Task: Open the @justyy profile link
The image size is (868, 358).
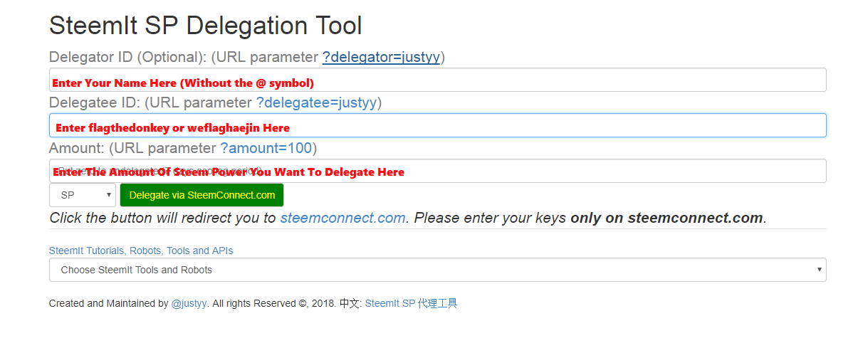Action: click(189, 303)
